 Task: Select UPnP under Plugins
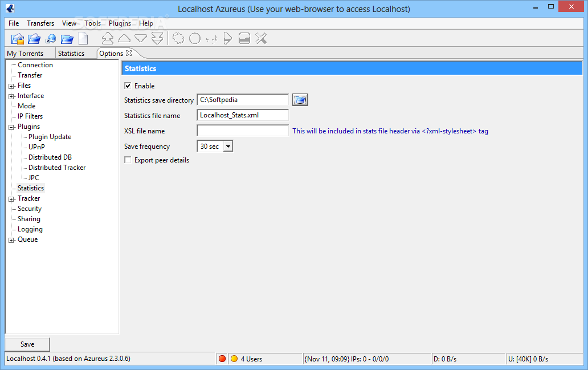36,147
